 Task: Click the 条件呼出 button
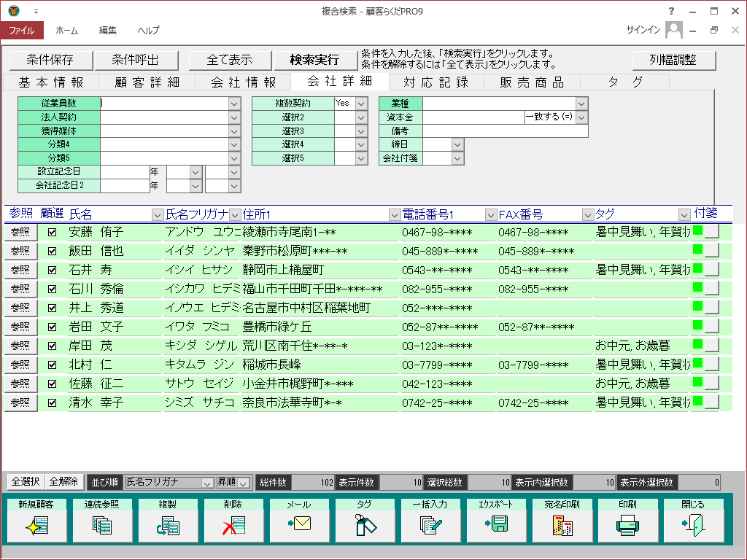tap(136, 60)
